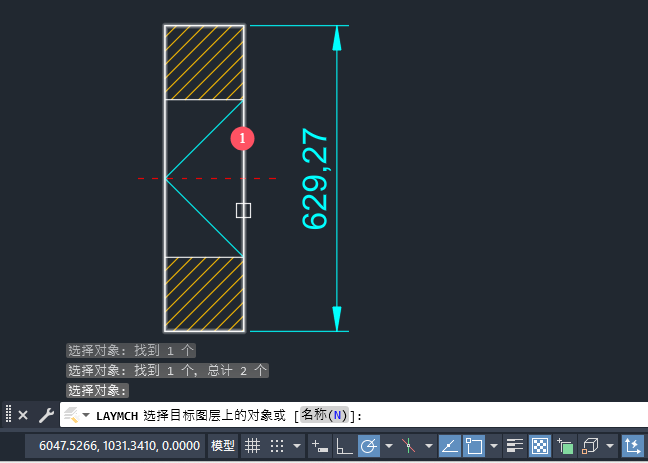The height and width of the screenshot is (463, 648).
Task: Toggle object snap tracking icon
Action: coord(450,446)
